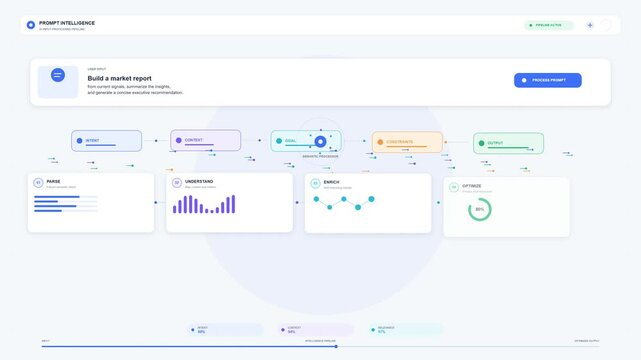Click the Relevance metric pill at bottom
Viewport: 641px width, 360px height.
[x=406, y=330]
